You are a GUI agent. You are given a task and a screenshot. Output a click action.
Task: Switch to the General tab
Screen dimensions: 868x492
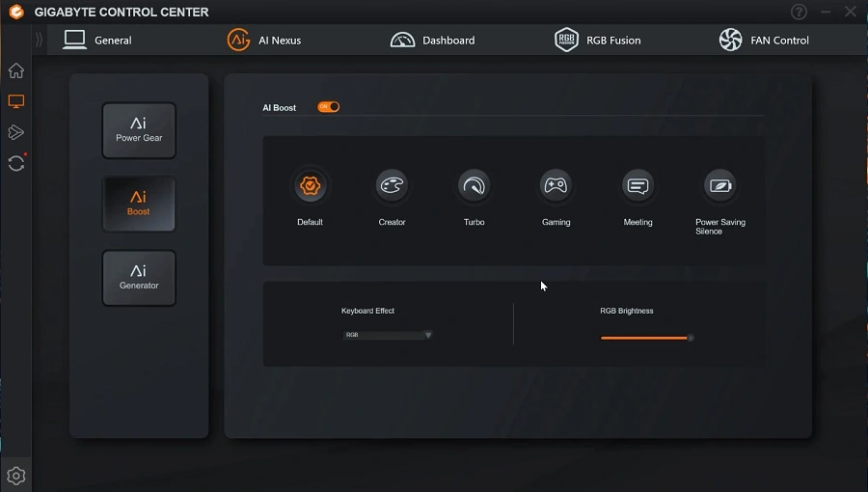click(97, 40)
